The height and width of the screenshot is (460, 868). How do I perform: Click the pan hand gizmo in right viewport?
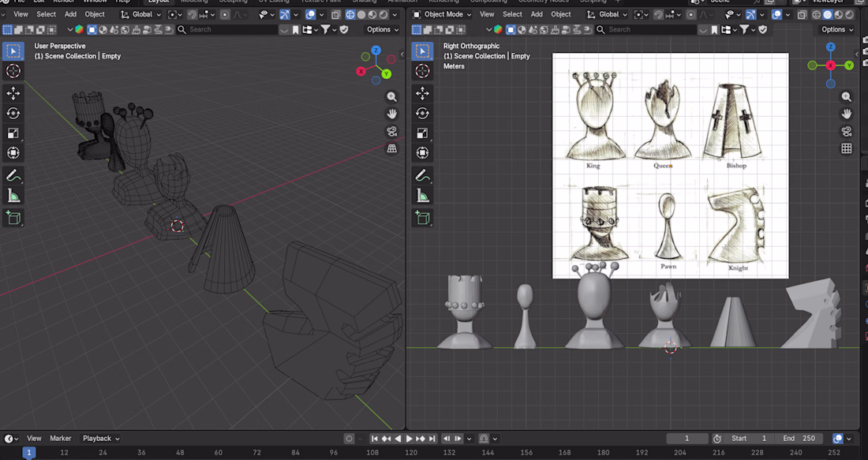point(847,114)
